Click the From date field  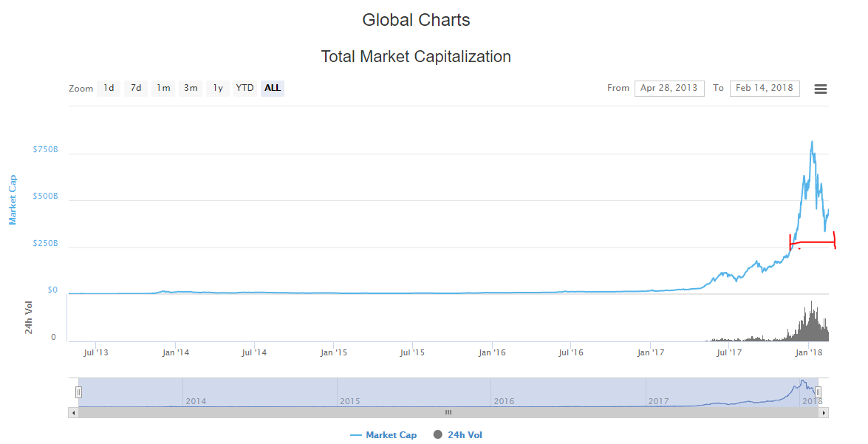click(669, 89)
